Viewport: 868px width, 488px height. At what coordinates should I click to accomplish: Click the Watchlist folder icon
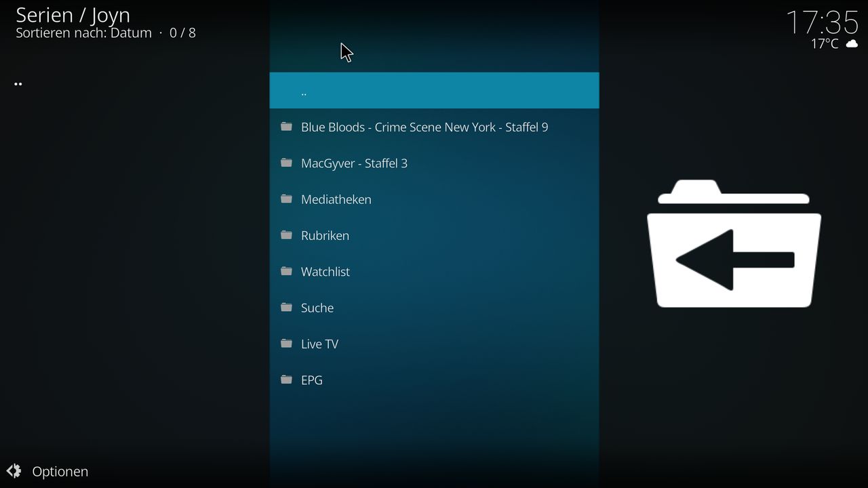[286, 271]
